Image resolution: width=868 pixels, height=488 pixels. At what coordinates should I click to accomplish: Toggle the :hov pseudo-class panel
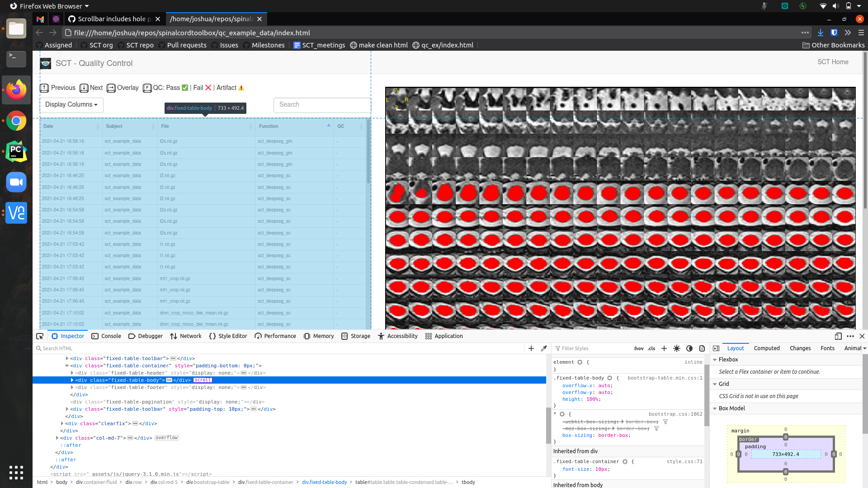639,348
